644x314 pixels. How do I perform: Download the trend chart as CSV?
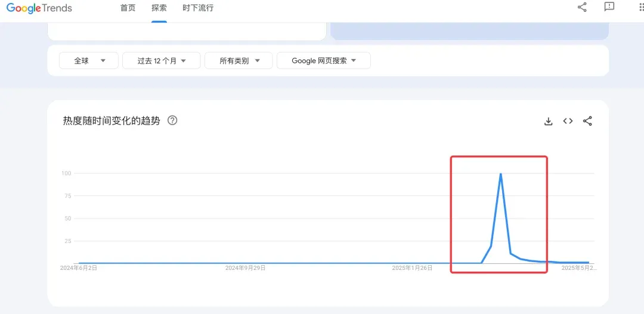tap(549, 122)
